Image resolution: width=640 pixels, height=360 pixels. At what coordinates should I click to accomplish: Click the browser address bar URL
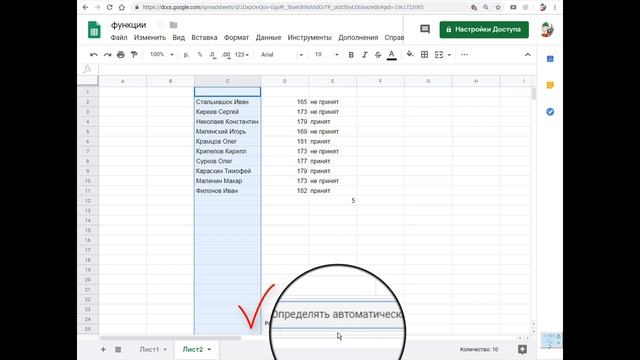point(283,7)
